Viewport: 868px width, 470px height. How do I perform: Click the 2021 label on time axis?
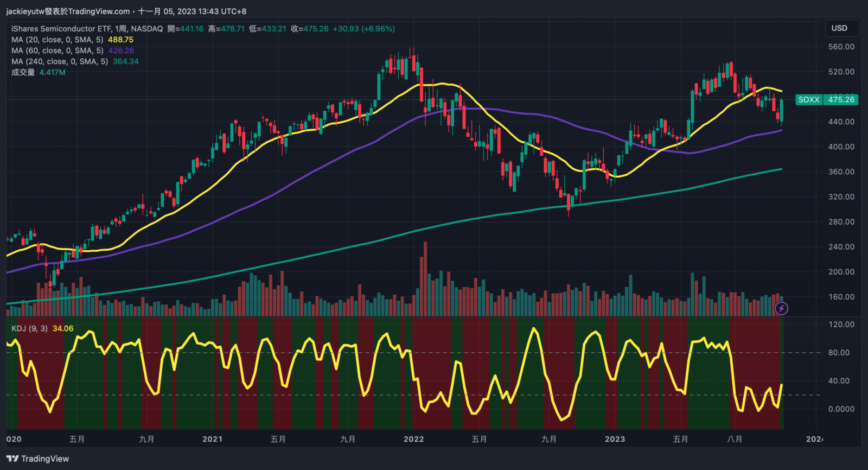point(212,439)
